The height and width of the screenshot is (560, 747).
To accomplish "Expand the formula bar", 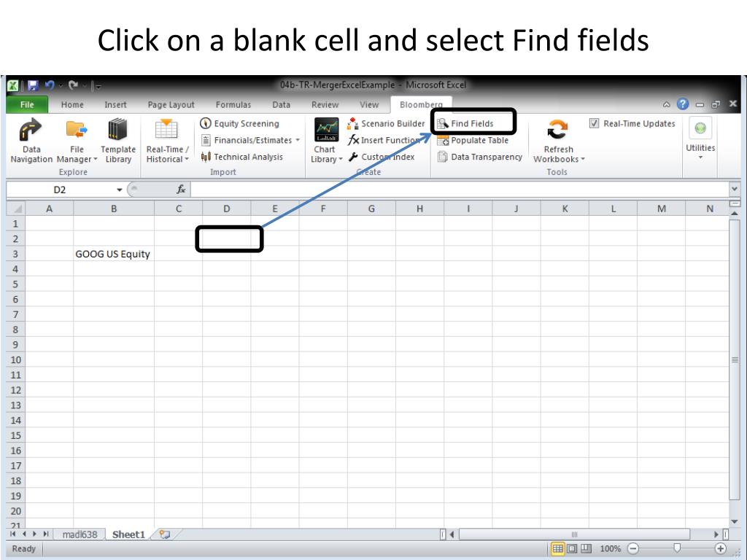I will point(734,189).
